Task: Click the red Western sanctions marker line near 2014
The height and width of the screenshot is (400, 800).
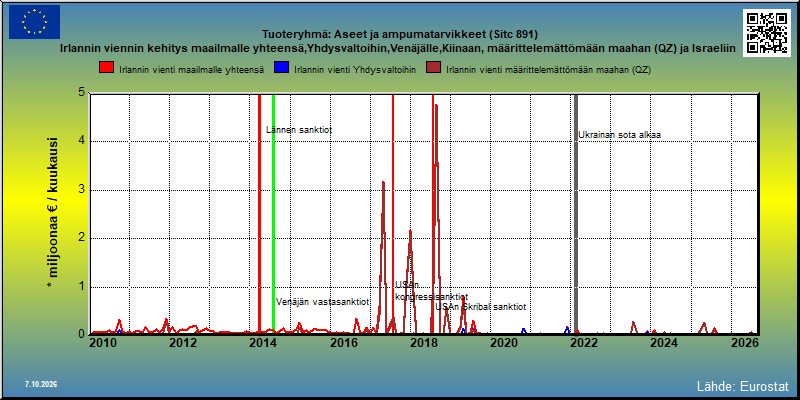Action: (259, 214)
